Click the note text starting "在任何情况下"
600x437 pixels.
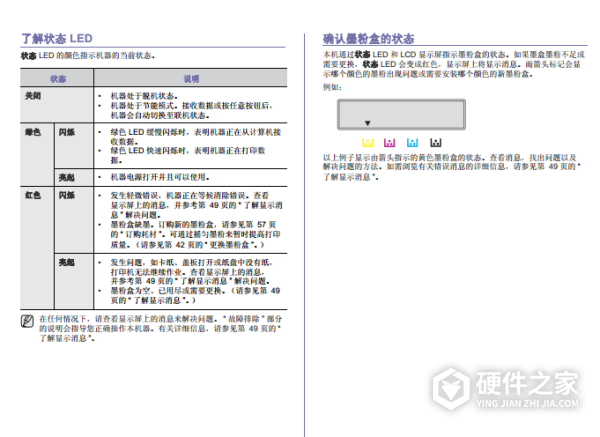(161, 328)
